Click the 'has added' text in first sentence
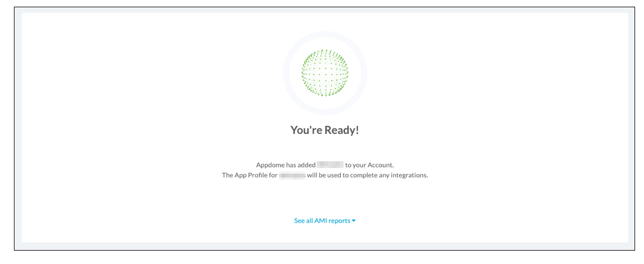Screen dimensions: 644x264 (x=300, y=165)
